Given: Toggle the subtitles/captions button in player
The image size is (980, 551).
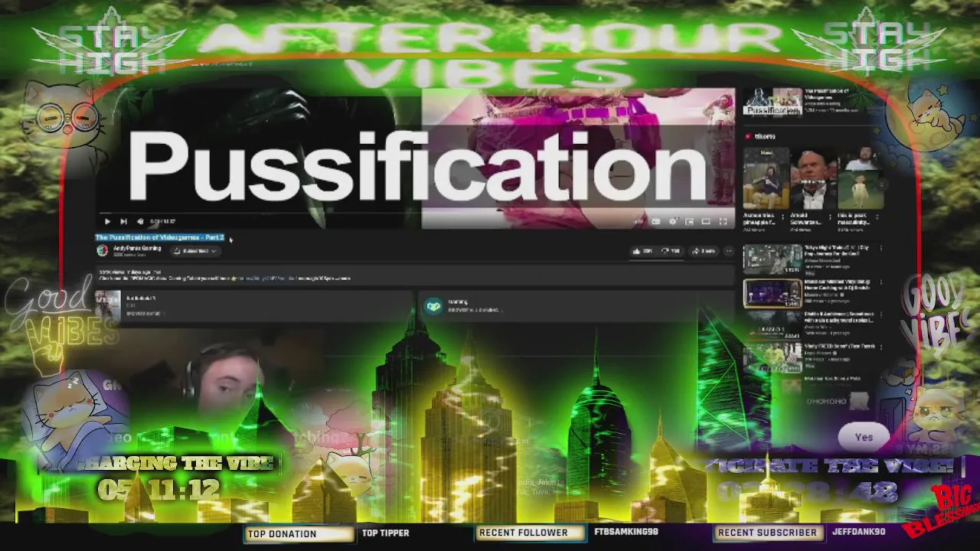Looking at the screenshot, I should [x=656, y=222].
